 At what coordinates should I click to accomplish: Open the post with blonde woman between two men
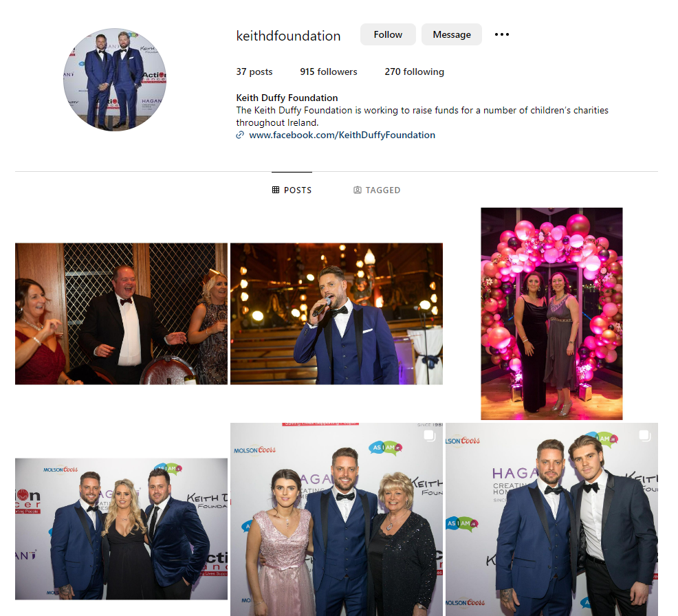click(x=121, y=529)
